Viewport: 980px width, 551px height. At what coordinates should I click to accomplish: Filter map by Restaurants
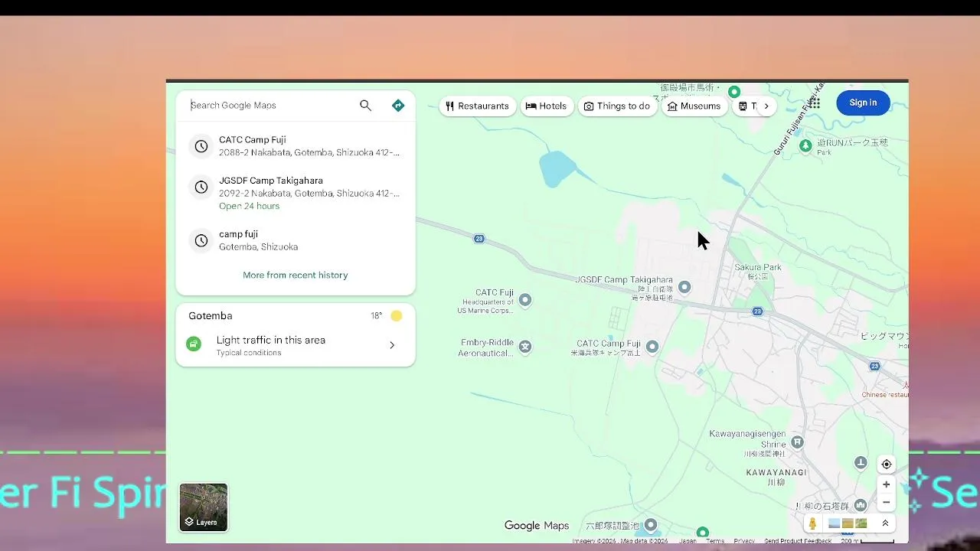477,106
